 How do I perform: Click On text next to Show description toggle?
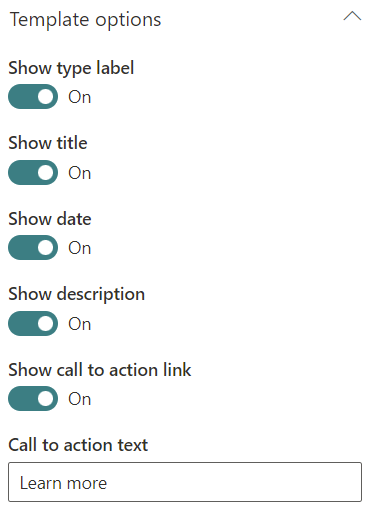coord(80,324)
